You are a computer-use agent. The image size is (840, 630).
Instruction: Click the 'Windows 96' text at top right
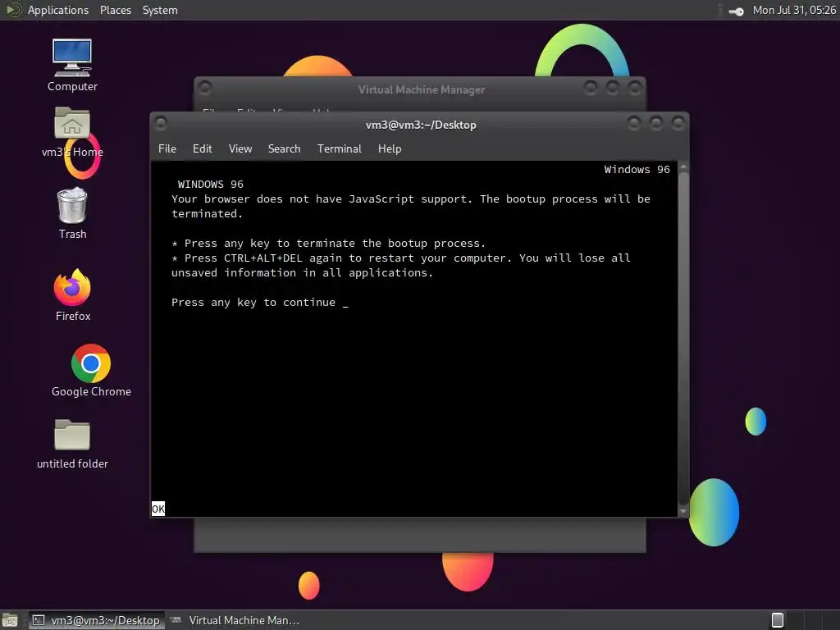pos(637,169)
